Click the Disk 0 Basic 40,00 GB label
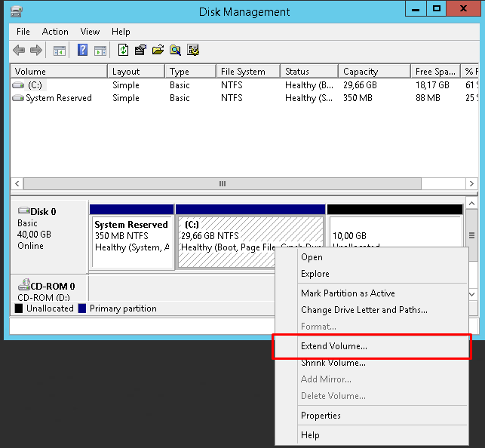 click(48, 237)
